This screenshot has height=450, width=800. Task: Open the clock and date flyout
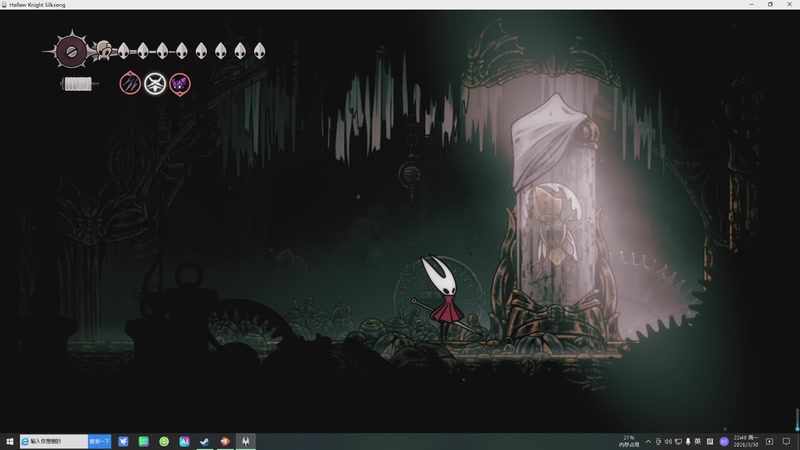tap(746, 441)
